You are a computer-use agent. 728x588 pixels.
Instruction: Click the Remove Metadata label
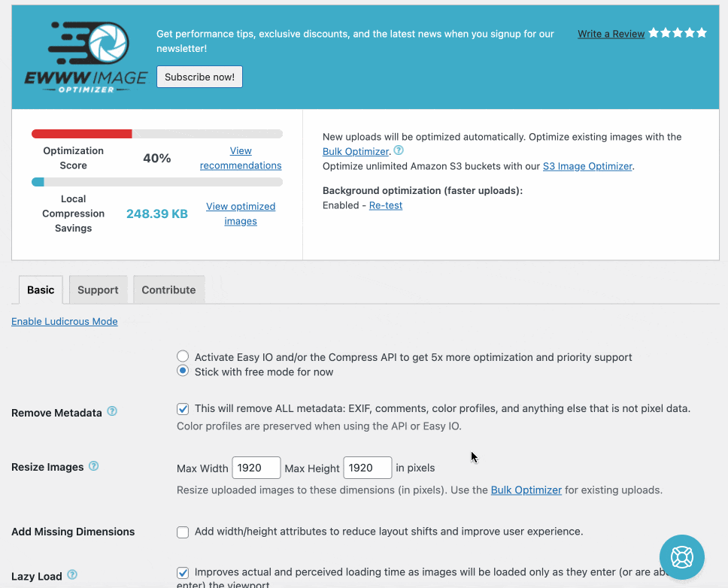56,413
